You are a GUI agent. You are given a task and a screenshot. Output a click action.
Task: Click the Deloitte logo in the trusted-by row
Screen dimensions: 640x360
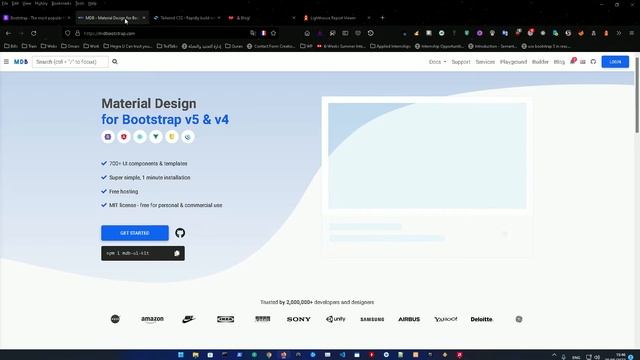coord(482,319)
